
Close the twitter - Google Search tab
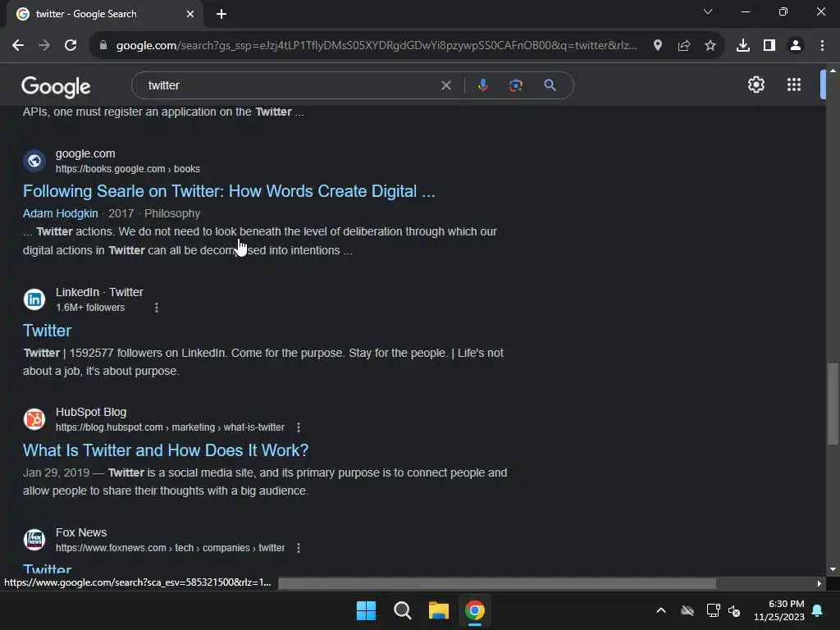(x=190, y=15)
